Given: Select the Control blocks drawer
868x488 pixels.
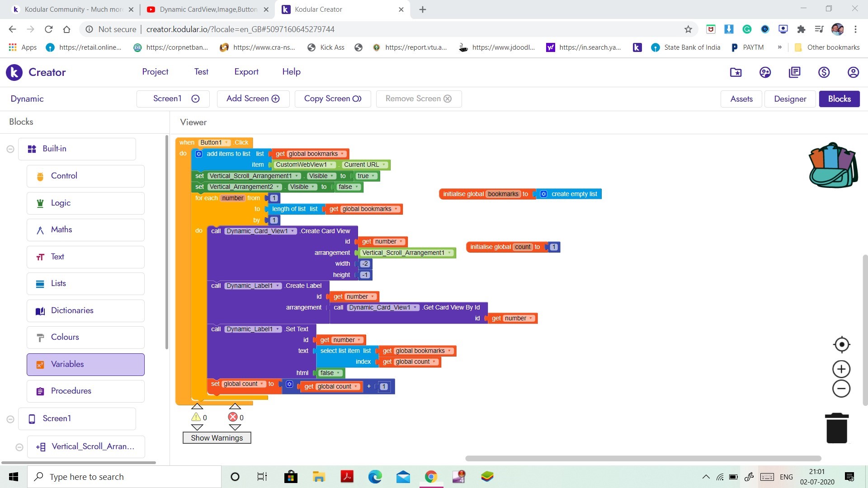Looking at the screenshot, I should point(85,176).
